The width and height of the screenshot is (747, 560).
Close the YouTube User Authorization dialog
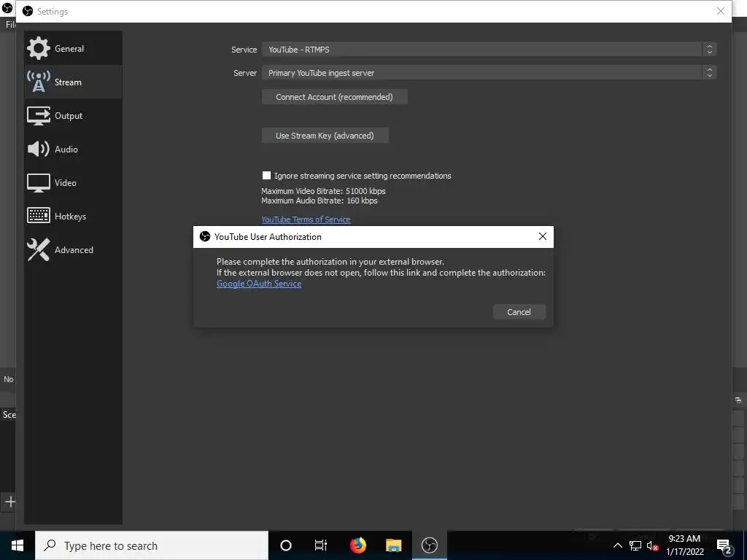(542, 237)
